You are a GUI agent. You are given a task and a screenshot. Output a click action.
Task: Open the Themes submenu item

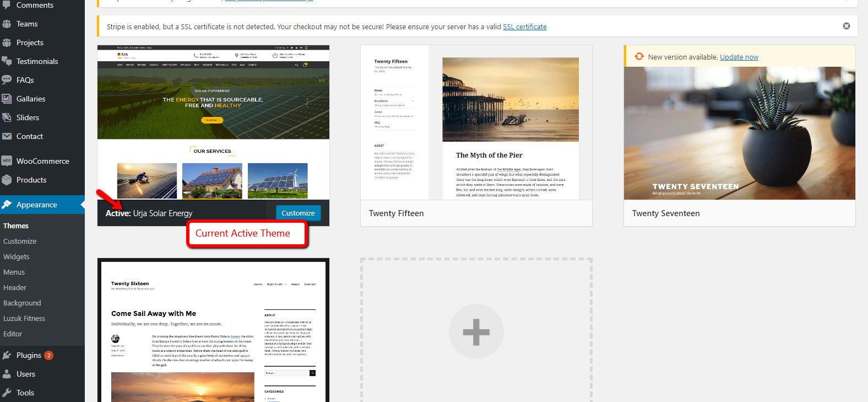pyautogui.click(x=16, y=226)
